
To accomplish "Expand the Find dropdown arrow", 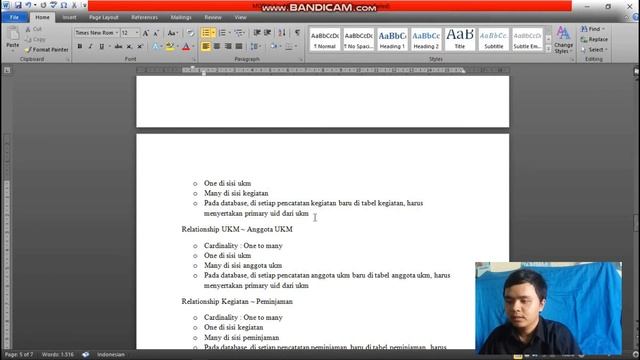I will (x=603, y=29).
